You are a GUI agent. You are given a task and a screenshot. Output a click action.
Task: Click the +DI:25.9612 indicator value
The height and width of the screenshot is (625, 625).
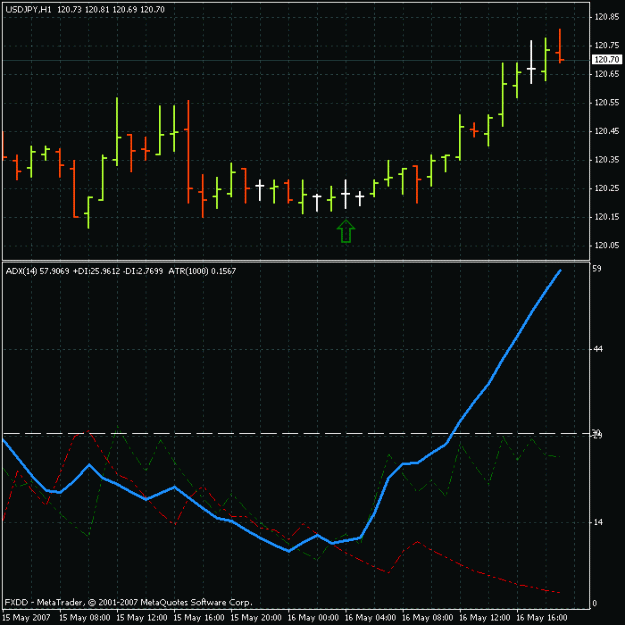click(x=97, y=271)
